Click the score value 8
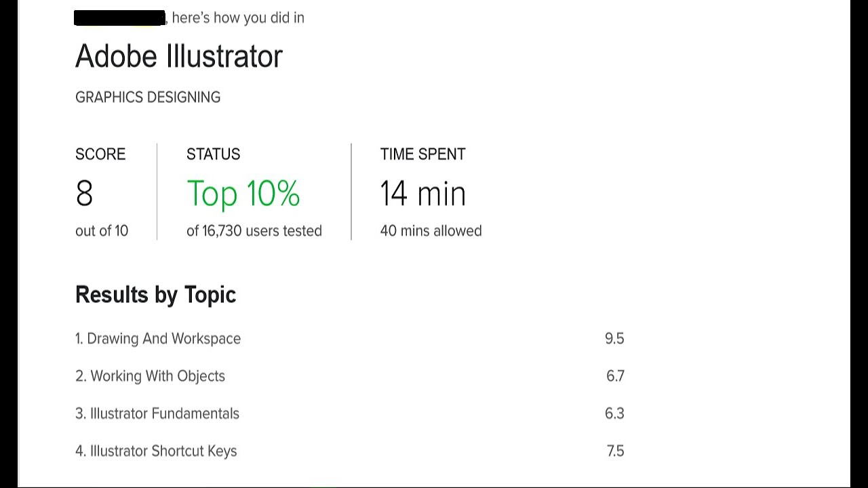868x488 pixels. click(x=84, y=194)
